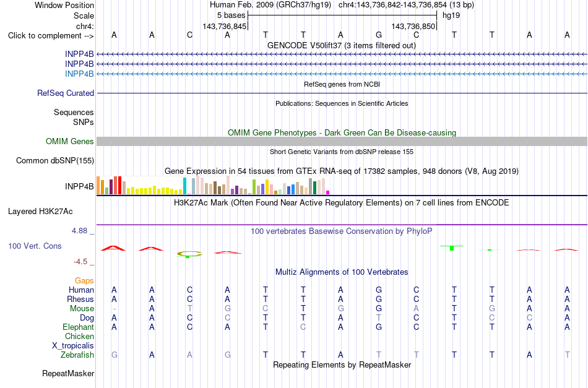Click the dark green GTEx expression bar
588x388 pixels.
[314, 188]
